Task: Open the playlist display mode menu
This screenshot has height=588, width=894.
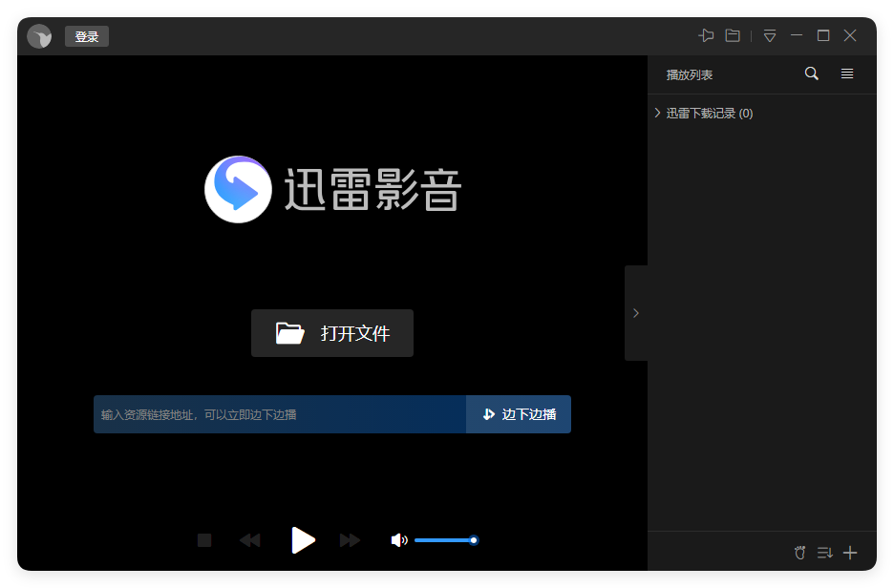Action: click(x=847, y=73)
